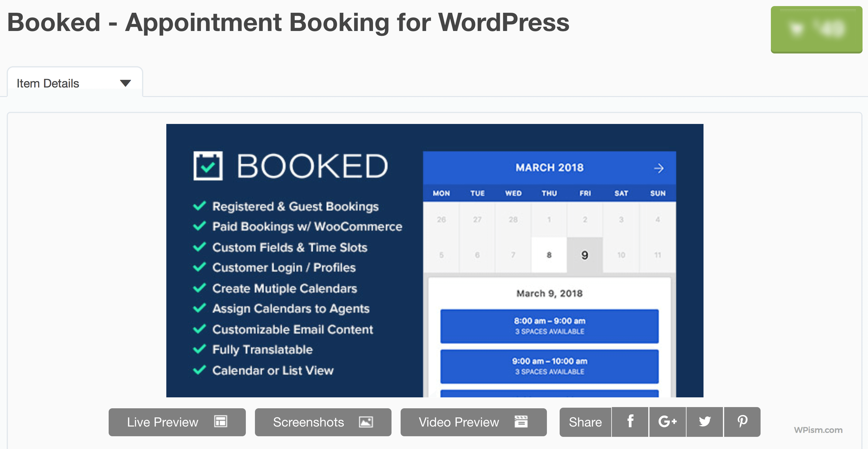View the Screenshots gallery
The image size is (868, 449).
point(323,422)
